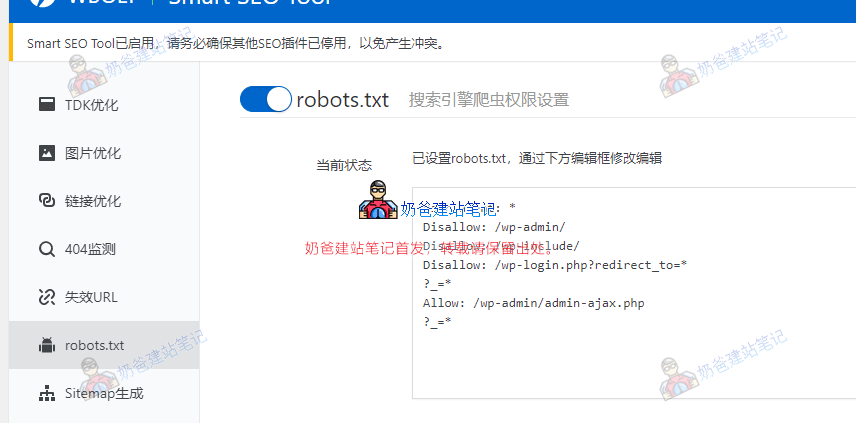Click the 链接优化 chain-link icon
Screen dimensions: 856x423
46,201
